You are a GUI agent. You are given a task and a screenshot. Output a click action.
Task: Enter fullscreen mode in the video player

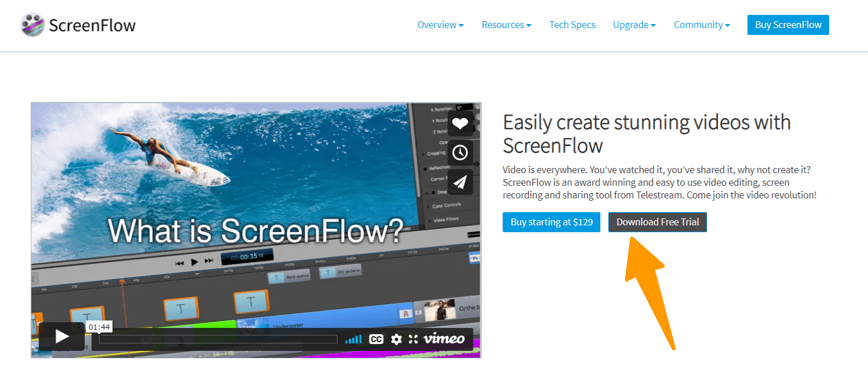(413, 339)
